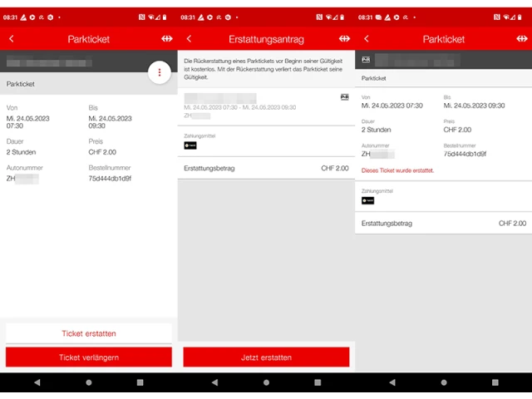Tap '2 Stunden' duration on right screen
Image resolution: width=532 pixels, height=399 pixels.
[377, 130]
